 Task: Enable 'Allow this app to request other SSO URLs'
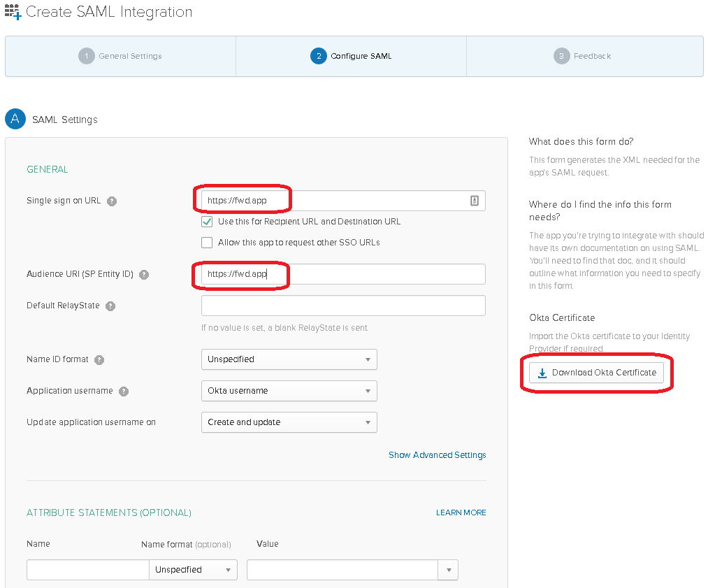(x=207, y=243)
